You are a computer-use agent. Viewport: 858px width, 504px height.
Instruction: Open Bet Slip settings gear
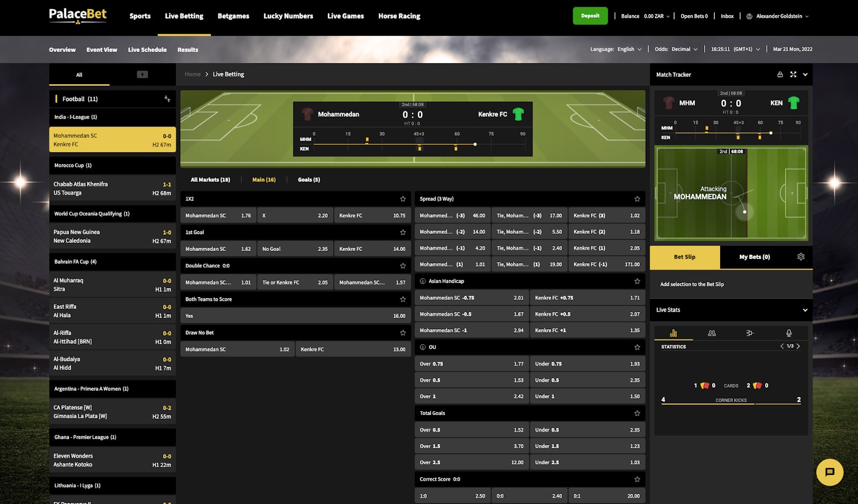(801, 257)
